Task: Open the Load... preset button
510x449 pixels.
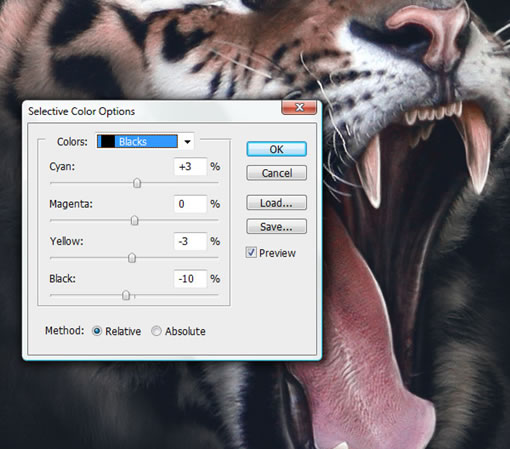Action: pos(276,203)
